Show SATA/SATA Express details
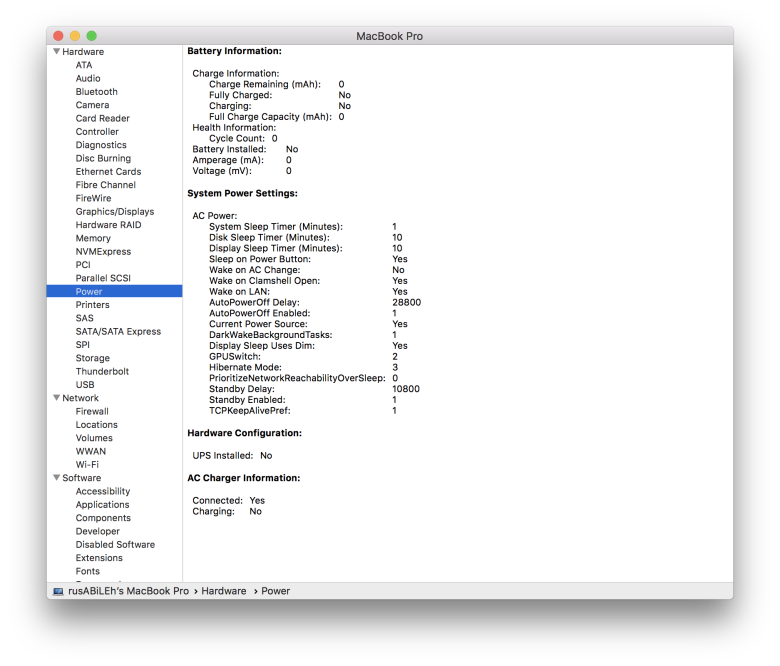Image resolution: width=780 pixels, height=666 pixels. pos(118,331)
